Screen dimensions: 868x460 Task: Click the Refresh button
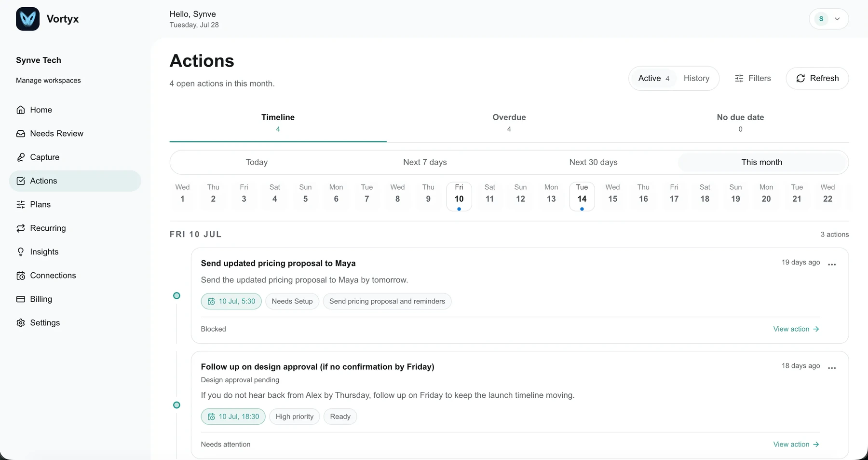tap(817, 78)
